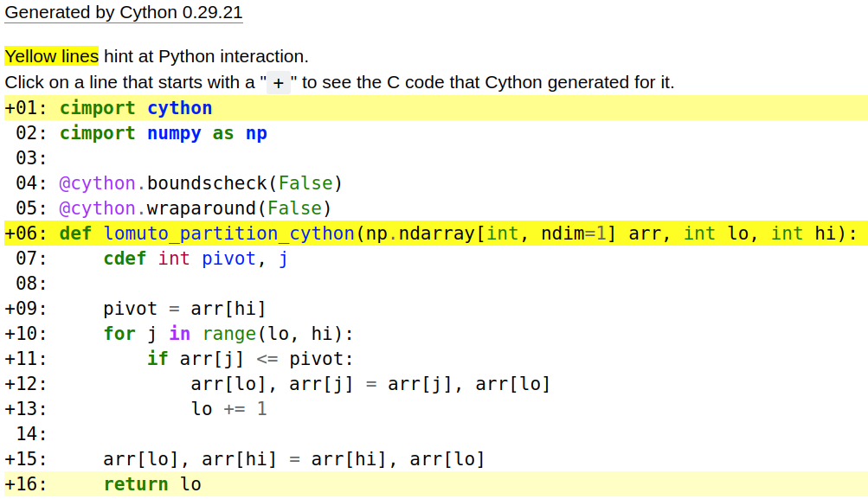Click the Generated by Cython 0.29.21 heading
The image size is (868, 499).
pyautogui.click(x=124, y=13)
